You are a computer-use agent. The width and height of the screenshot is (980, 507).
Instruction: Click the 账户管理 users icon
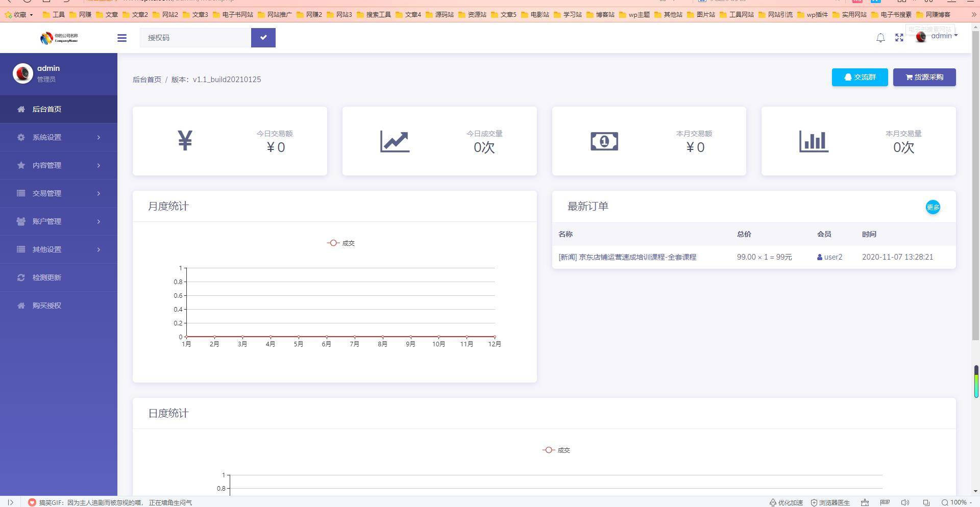[x=21, y=221]
